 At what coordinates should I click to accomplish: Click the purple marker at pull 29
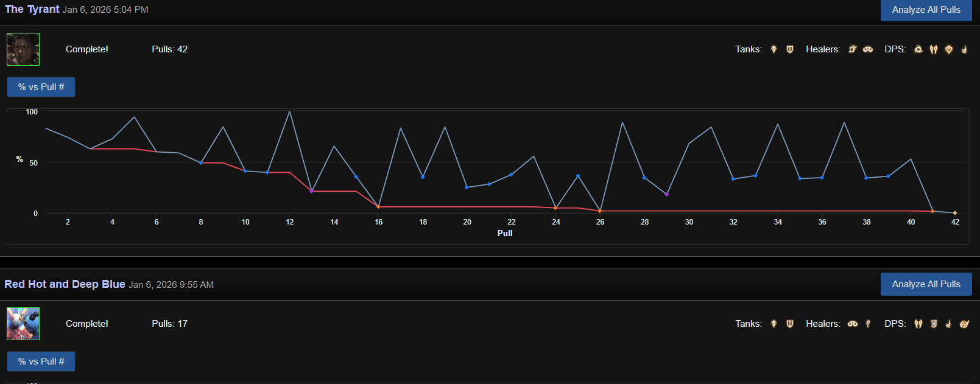pyautogui.click(x=666, y=194)
